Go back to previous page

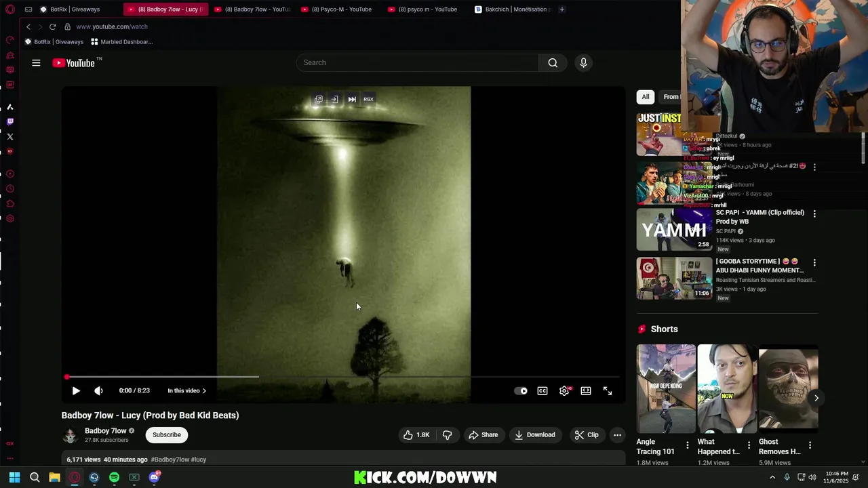click(x=28, y=26)
